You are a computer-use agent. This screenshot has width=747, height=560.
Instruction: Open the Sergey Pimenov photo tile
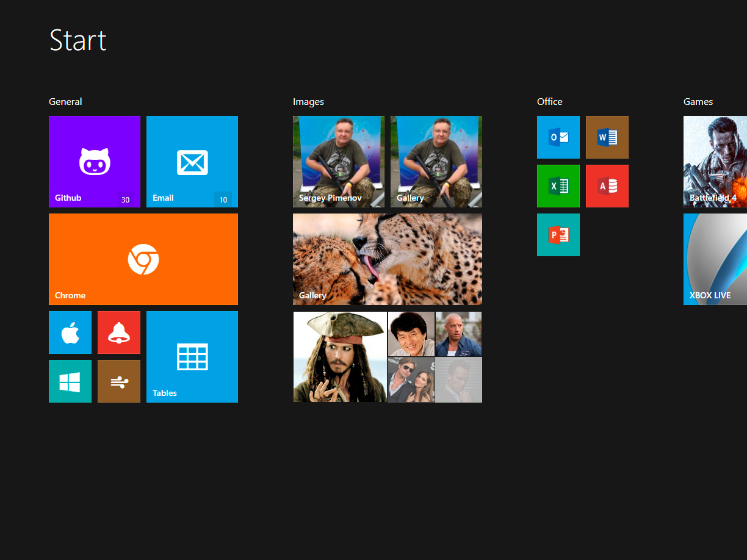[x=339, y=162]
